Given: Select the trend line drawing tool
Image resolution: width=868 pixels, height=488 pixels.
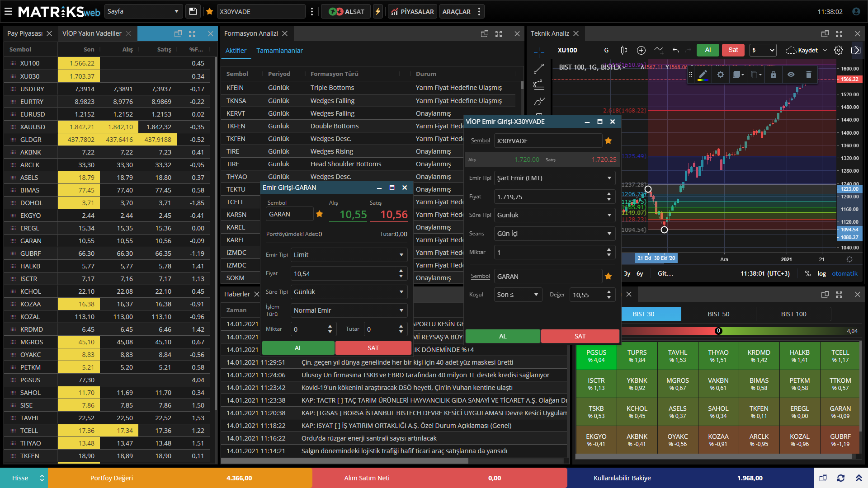Looking at the screenshot, I should (539, 69).
